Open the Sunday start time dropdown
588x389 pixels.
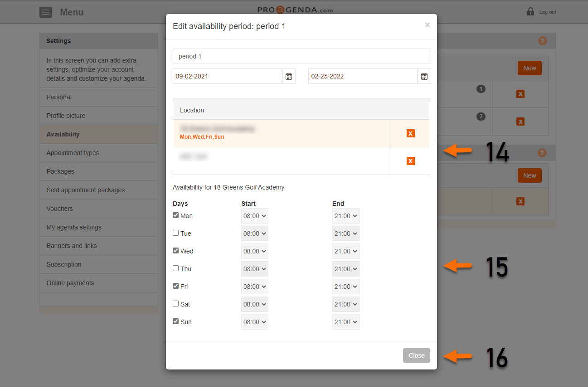tap(254, 321)
